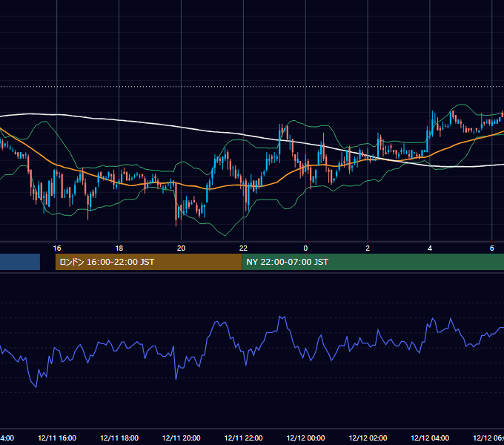Click the blue session bar before London
Viewport: 504px width, 445px height.
(20, 262)
